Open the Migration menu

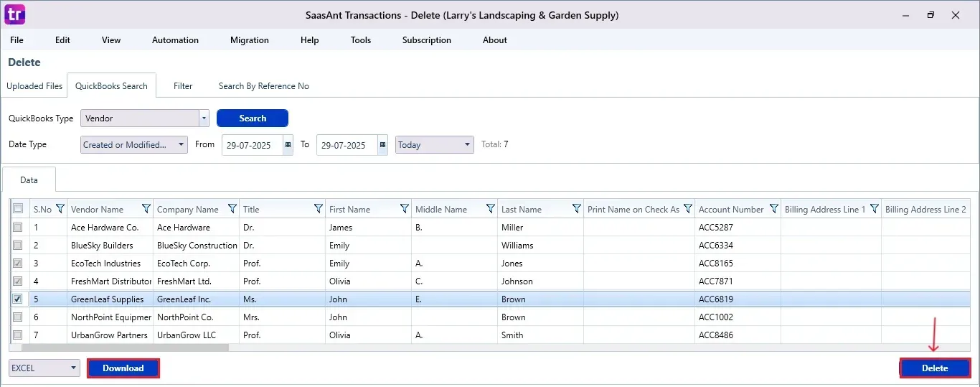tap(250, 40)
